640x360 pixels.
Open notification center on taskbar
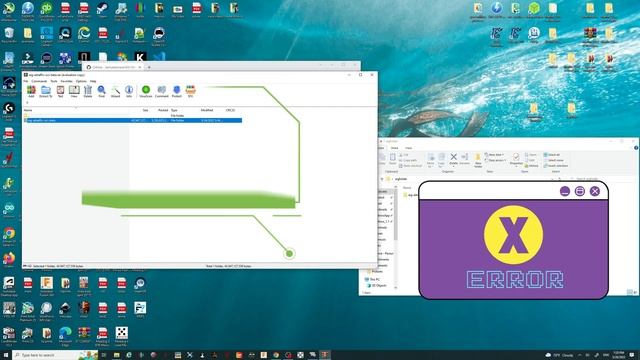(632, 355)
